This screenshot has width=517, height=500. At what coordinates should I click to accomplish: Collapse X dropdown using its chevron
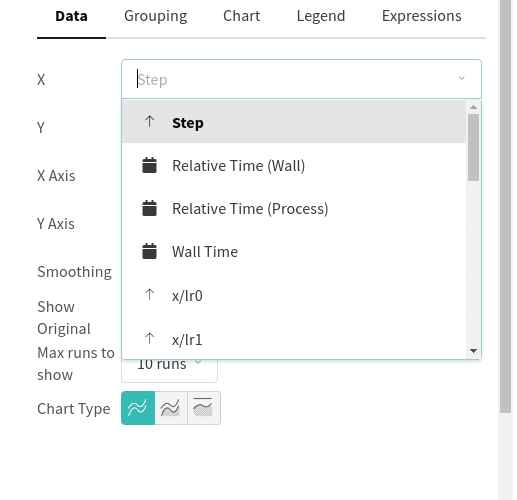click(462, 78)
